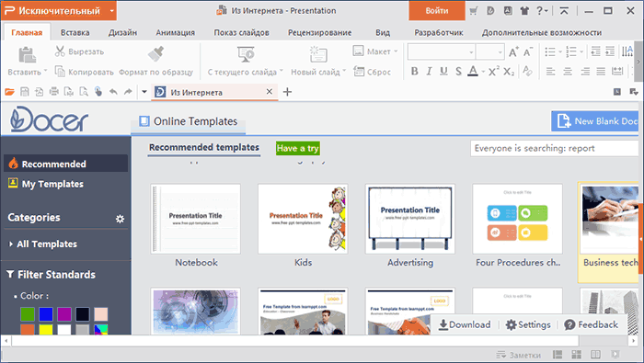
Task: Open the quick access toolbar customize arrow
Action: [144, 92]
